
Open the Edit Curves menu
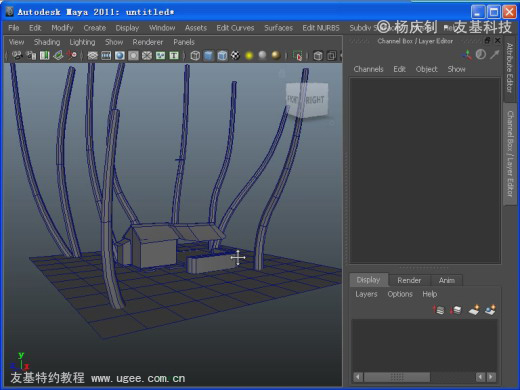coord(235,28)
